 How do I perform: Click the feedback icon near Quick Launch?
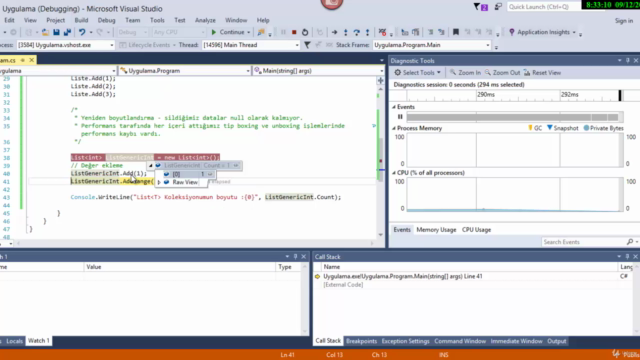click(498, 7)
